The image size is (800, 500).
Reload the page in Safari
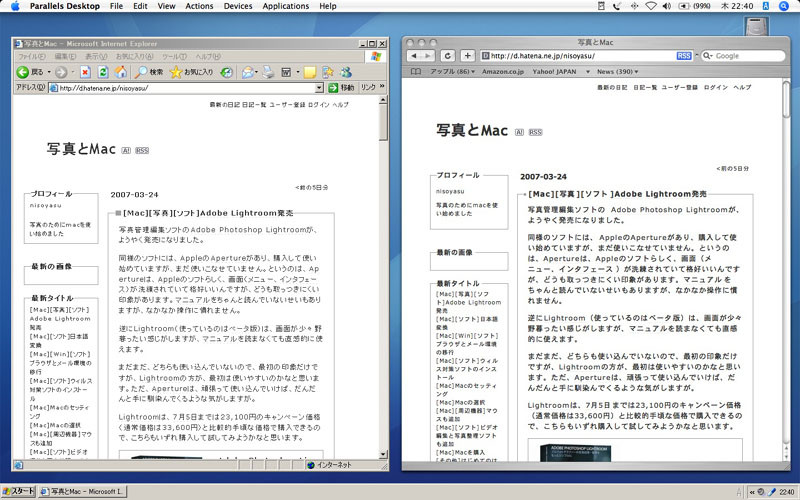click(447, 56)
